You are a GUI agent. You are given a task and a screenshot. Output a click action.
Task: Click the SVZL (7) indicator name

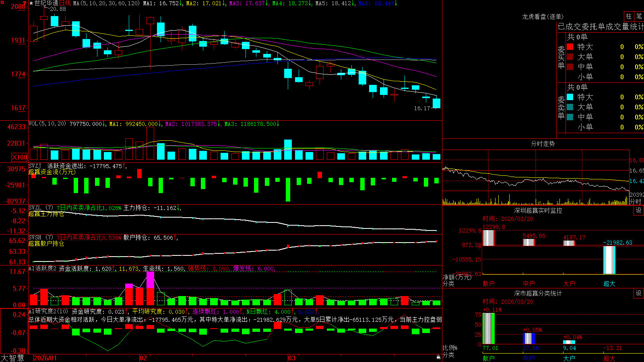coord(41,208)
